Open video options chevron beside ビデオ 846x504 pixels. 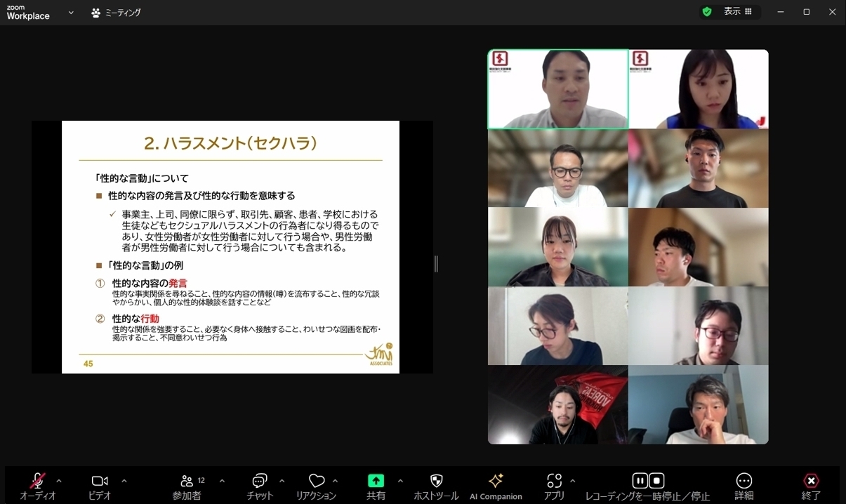tap(124, 481)
